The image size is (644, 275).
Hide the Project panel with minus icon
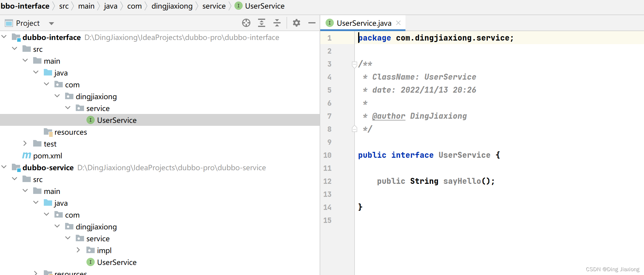312,23
